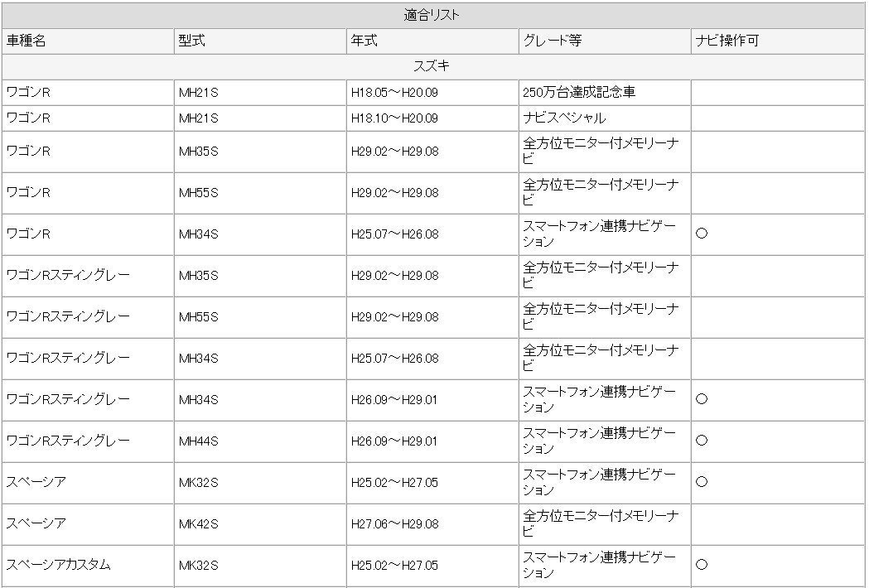
Task: Click スペーシア in the MK32S row
Action: coord(36,482)
